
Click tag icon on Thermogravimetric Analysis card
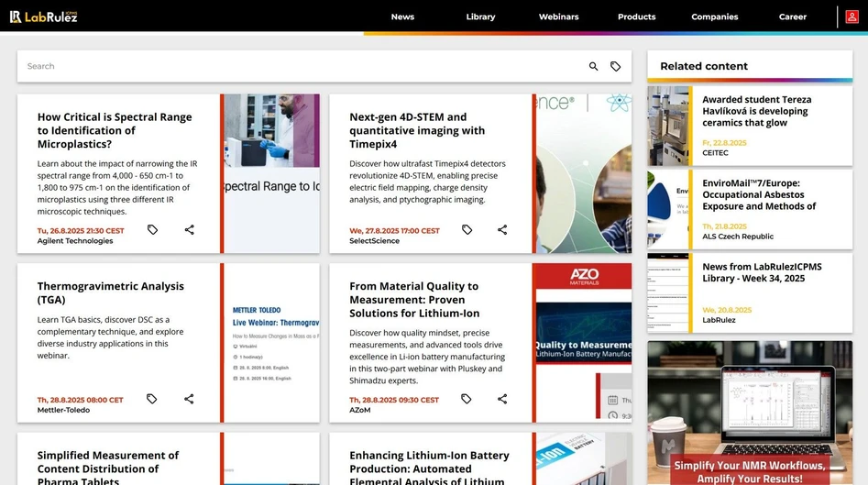pyautogui.click(x=151, y=399)
